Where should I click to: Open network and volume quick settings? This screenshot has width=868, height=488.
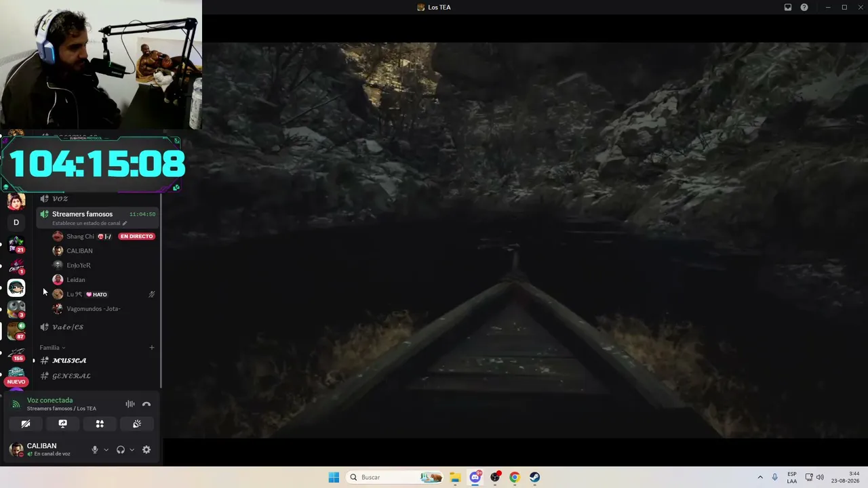tap(814, 477)
